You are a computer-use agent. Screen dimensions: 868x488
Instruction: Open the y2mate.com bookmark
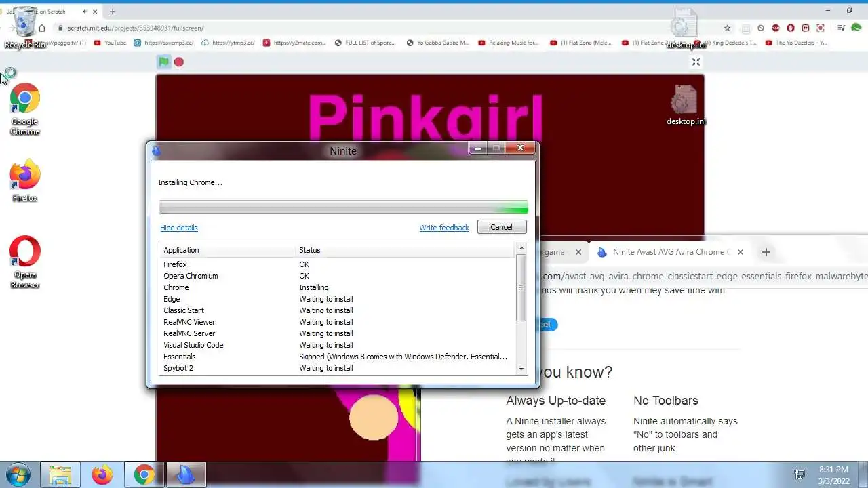tap(294, 43)
